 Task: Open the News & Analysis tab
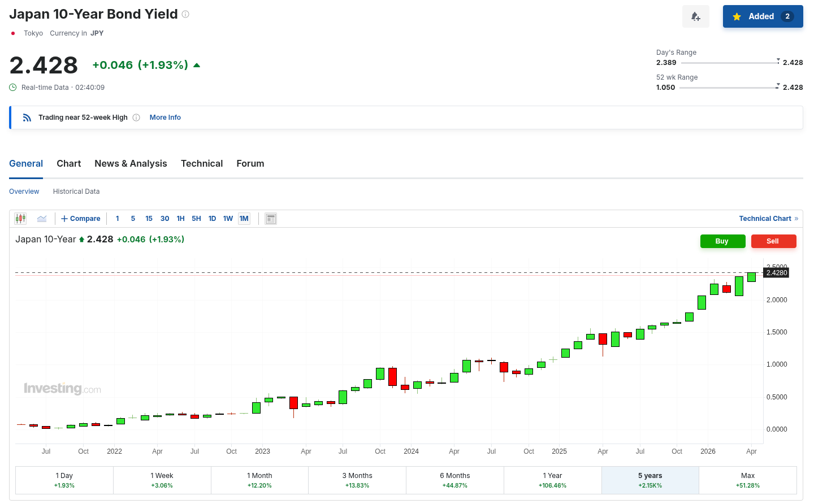131,163
